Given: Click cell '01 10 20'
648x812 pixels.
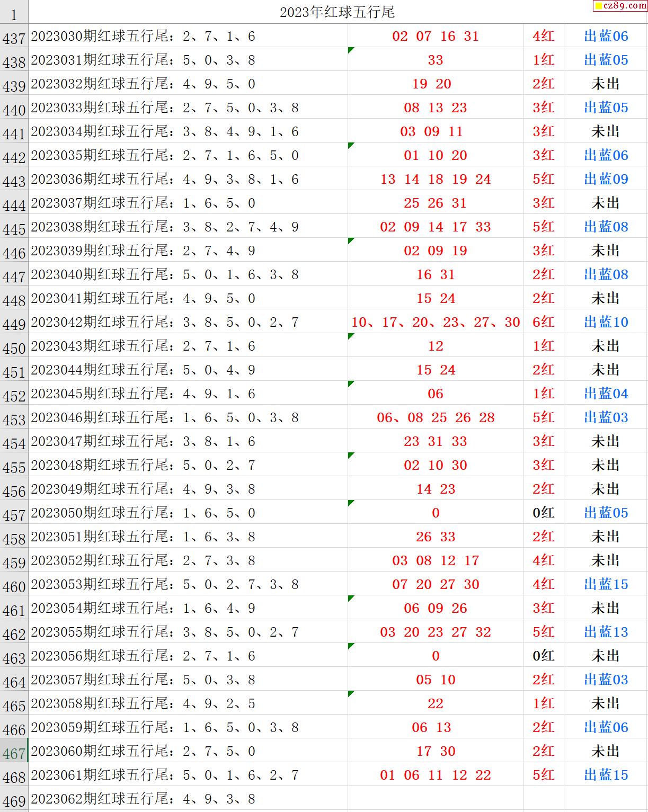Looking at the screenshot, I should point(436,155).
